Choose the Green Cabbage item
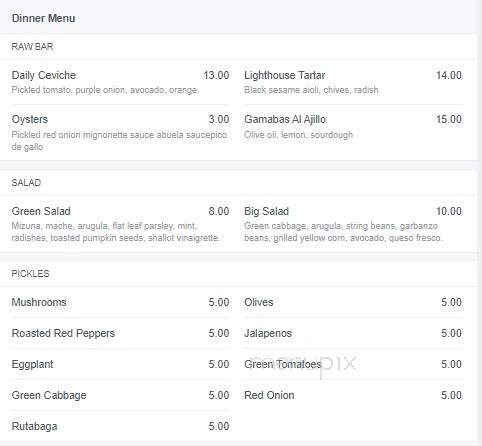Image resolution: width=482 pixels, height=446 pixels. pyautogui.click(x=49, y=395)
